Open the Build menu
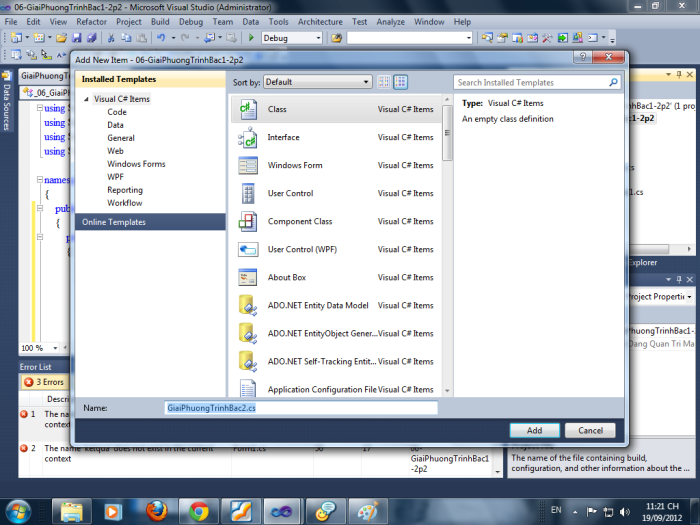Screen dimensions: 700x525 pos(160,21)
